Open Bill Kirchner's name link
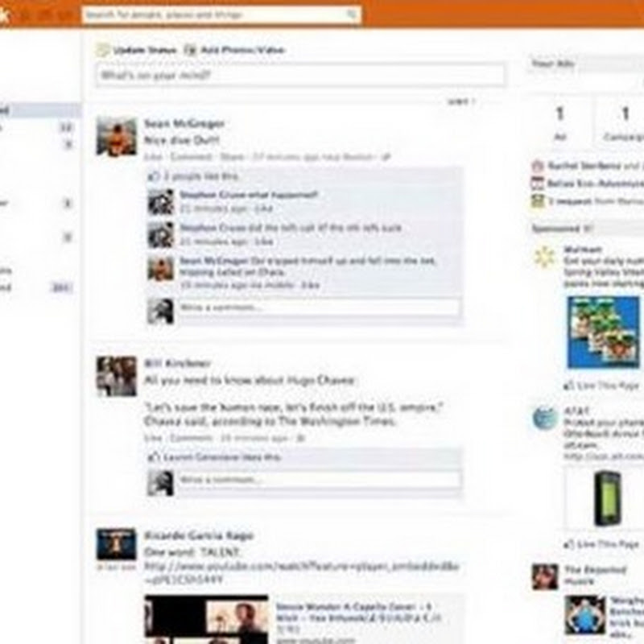 (177, 364)
